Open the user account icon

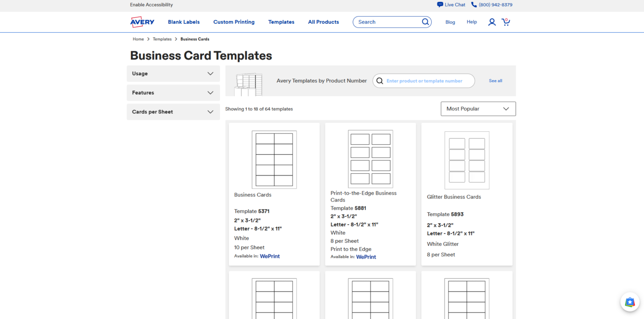[x=492, y=22]
